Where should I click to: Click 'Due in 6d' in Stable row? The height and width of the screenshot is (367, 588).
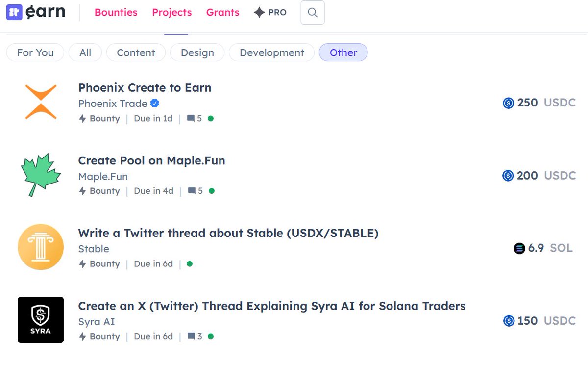[x=154, y=264]
